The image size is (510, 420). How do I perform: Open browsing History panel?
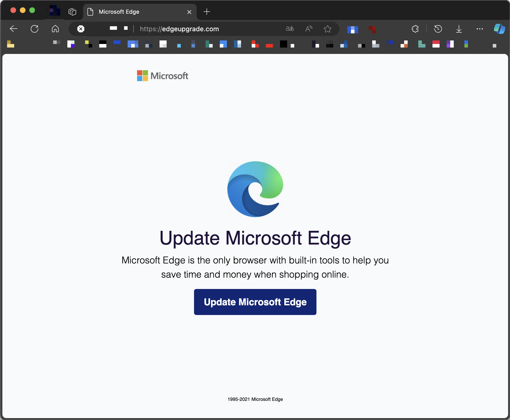coord(438,29)
